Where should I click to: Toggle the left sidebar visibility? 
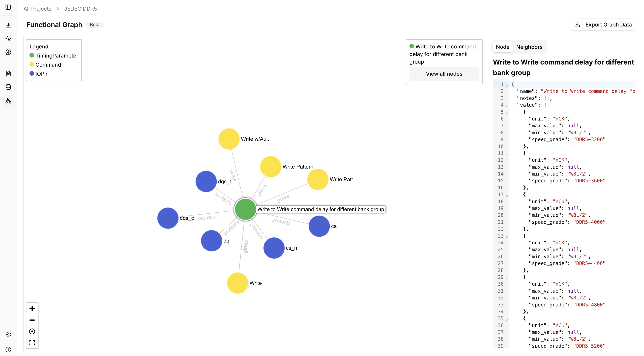coord(8,8)
